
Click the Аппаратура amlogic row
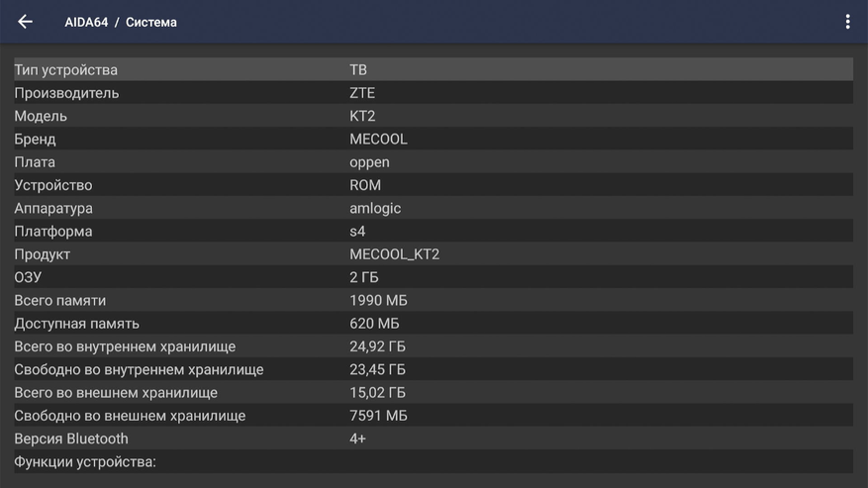[433, 208]
